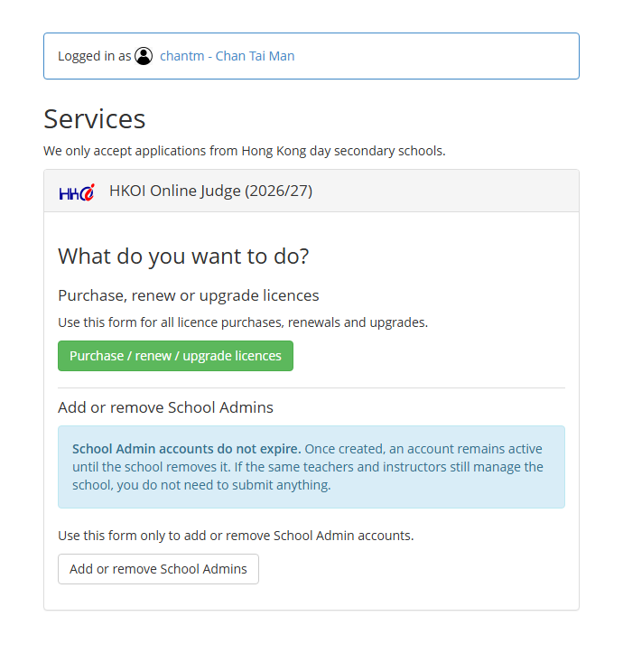Click the 'Use this form only to add or remove' description
This screenshot has width=623, height=672.
click(x=236, y=536)
